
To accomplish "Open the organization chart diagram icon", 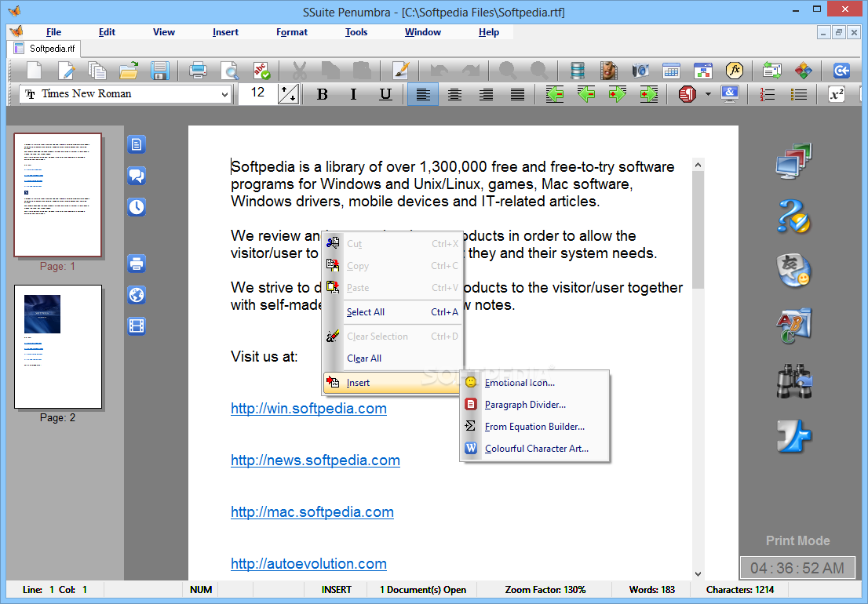I will pos(703,71).
